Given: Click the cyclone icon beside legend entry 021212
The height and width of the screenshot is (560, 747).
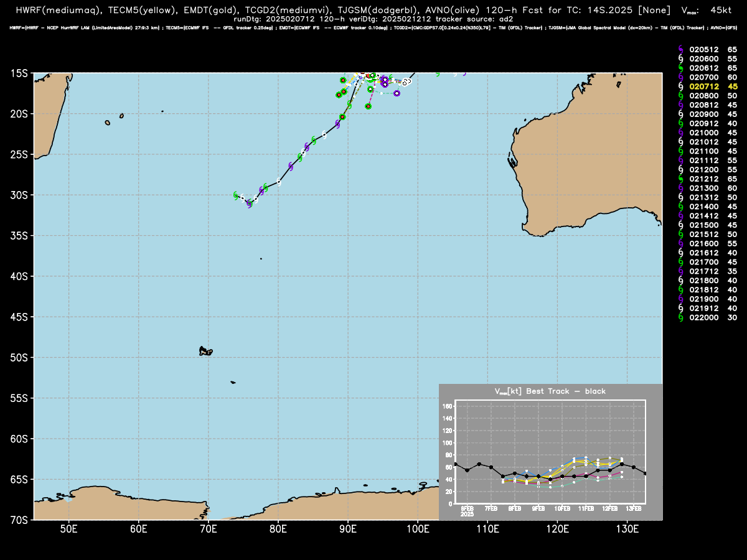Looking at the screenshot, I should click(x=681, y=179).
